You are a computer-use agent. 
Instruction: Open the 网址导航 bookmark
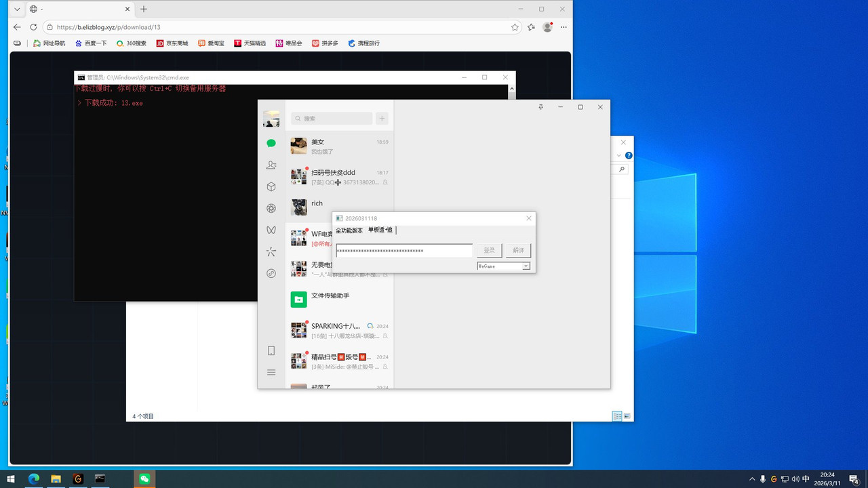(50, 43)
